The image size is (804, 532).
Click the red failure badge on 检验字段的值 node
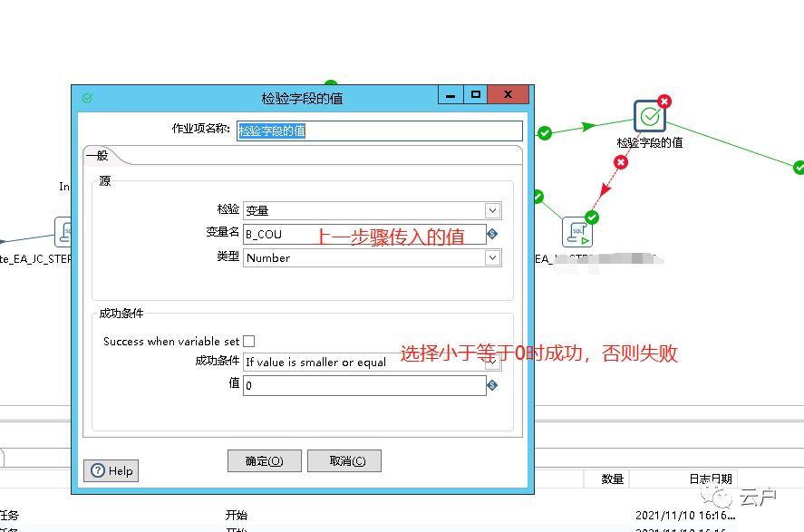(664, 101)
